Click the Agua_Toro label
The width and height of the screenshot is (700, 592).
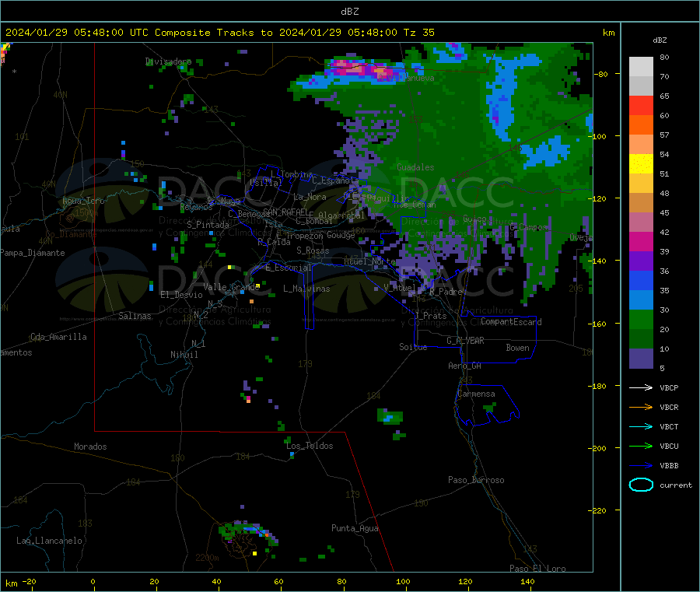83,201
